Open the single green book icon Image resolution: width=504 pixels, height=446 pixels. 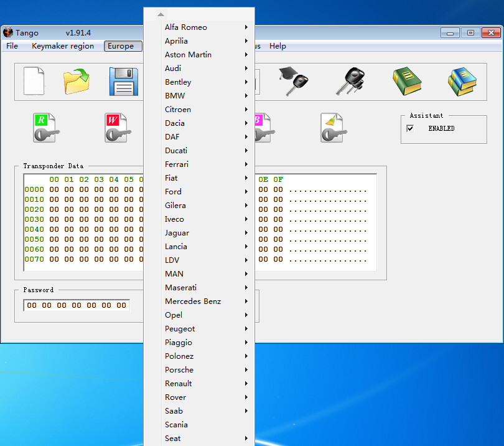click(407, 81)
